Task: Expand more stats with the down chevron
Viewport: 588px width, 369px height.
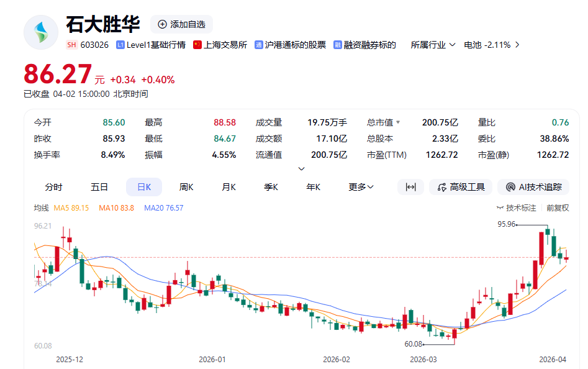Action: click(x=302, y=168)
